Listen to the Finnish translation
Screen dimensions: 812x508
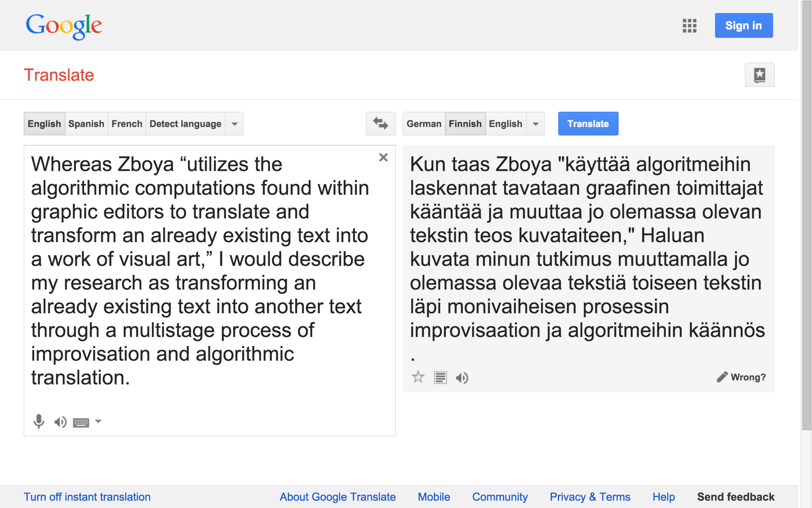(x=462, y=378)
